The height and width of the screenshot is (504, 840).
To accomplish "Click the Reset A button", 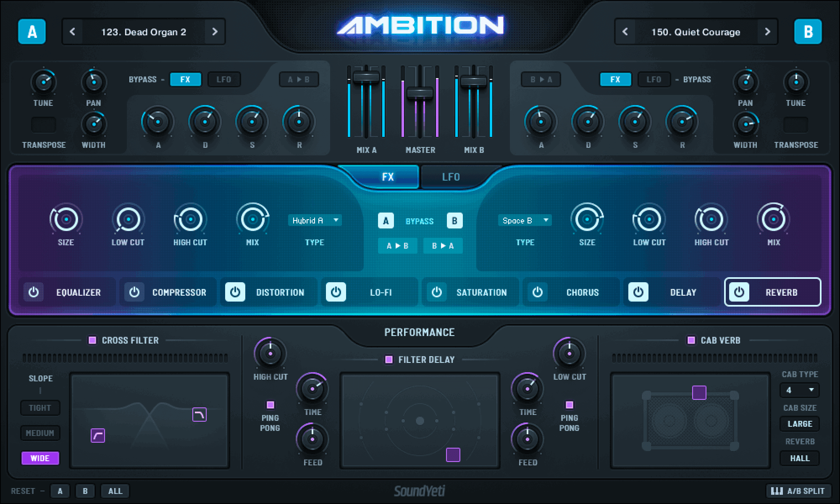I will [x=60, y=491].
